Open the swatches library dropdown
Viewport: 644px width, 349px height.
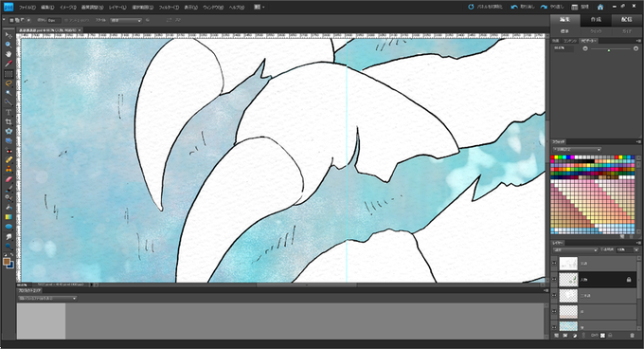577,149
